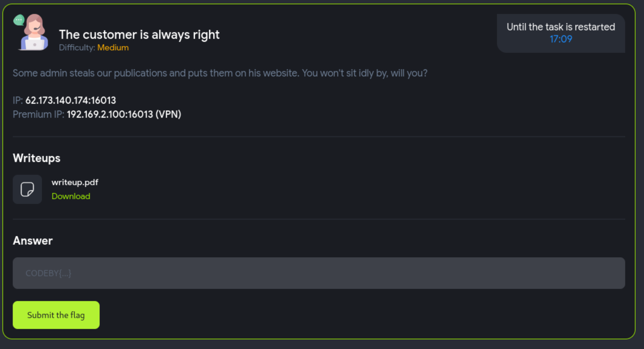Screen dimensions: 644x349
Task: Click the writeup.pdf file name
Action: point(75,182)
